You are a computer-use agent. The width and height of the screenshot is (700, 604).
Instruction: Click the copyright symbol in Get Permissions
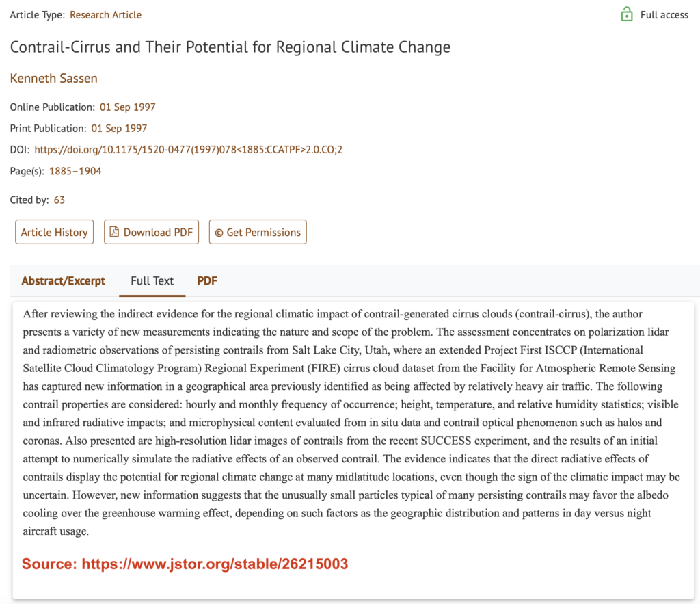pos(219,233)
